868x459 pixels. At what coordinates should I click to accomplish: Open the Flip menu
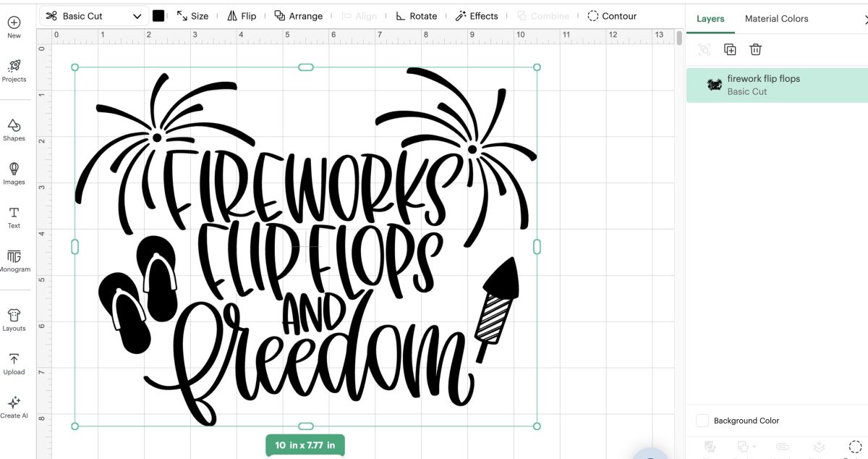[242, 16]
